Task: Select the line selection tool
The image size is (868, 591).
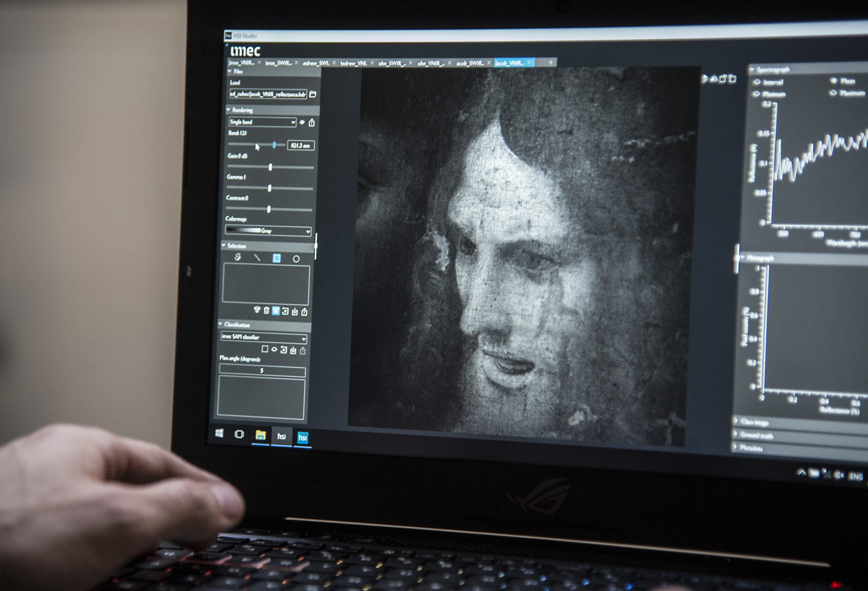Action: [x=257, y=257]
